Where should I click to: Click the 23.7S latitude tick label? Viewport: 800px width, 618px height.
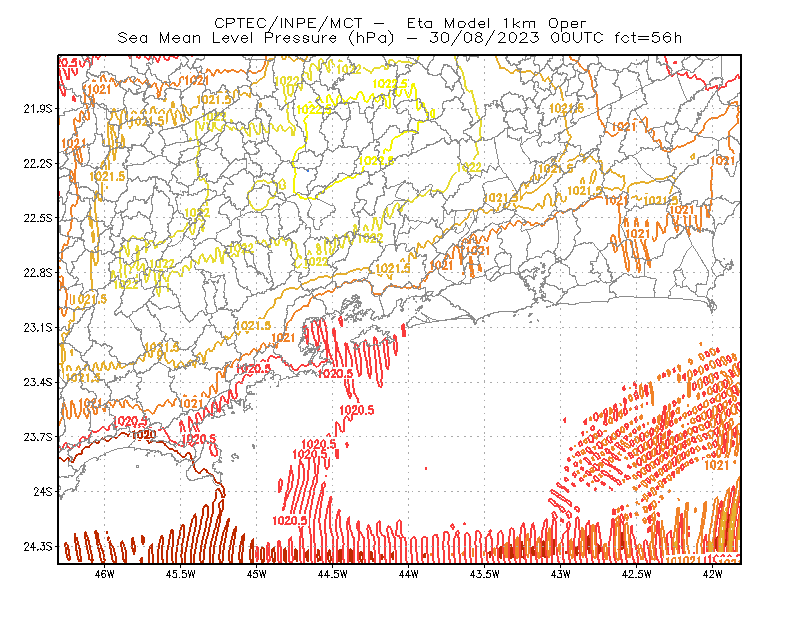(x=38, y=437)
